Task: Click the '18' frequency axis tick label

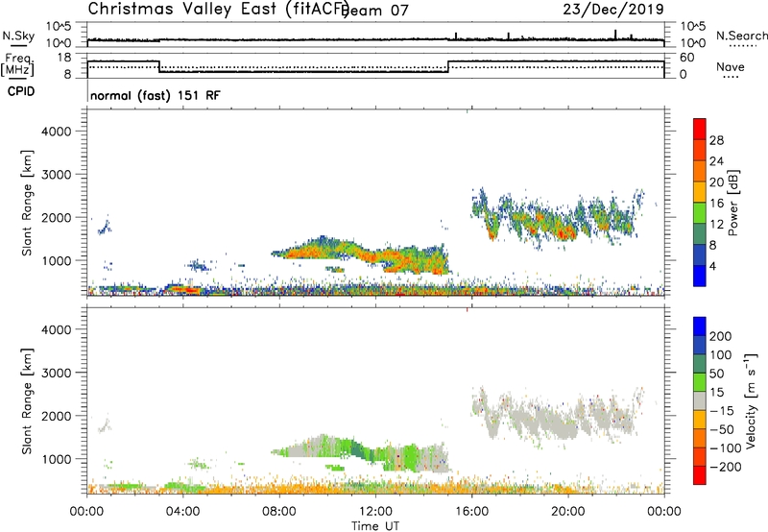Action: click(x=64, y=58)
